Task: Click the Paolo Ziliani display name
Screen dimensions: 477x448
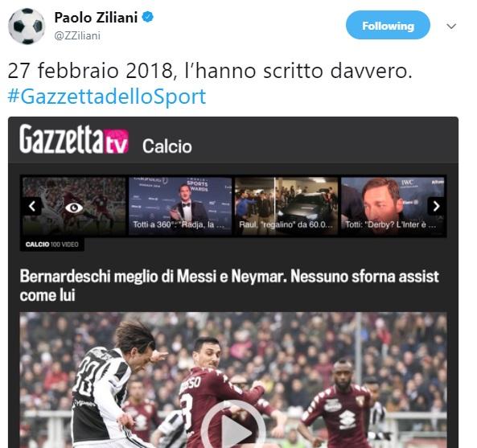Action: coord(96,18)
